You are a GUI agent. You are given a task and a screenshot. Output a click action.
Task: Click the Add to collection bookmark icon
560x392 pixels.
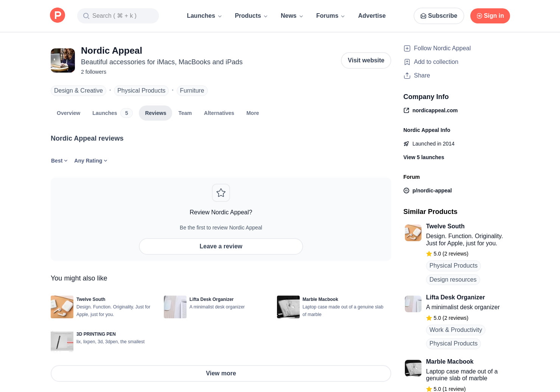(407, 62)
